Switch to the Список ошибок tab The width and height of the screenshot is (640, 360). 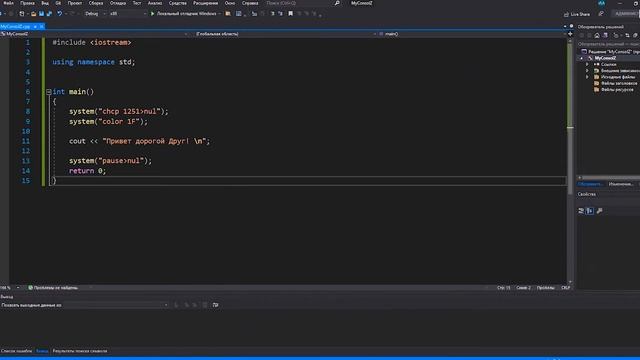point(16,351)
